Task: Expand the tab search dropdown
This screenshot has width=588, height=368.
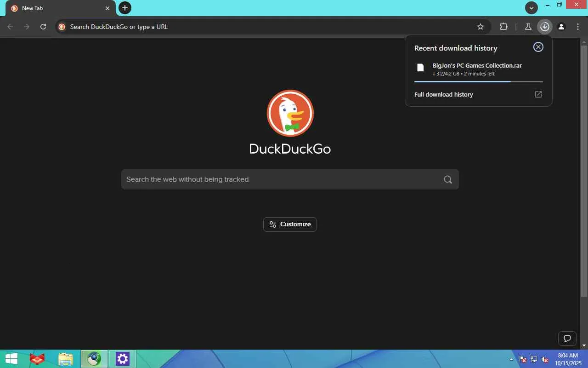Action: tap(531, 8)
